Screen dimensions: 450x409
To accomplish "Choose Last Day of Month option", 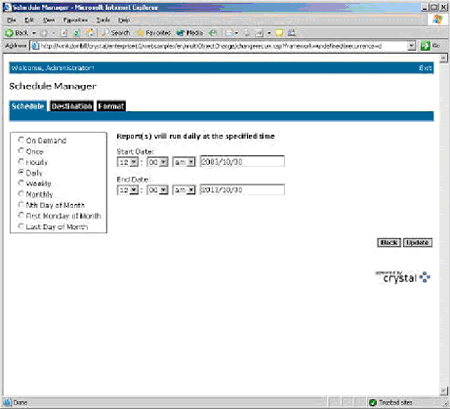I will click(21, 226).
